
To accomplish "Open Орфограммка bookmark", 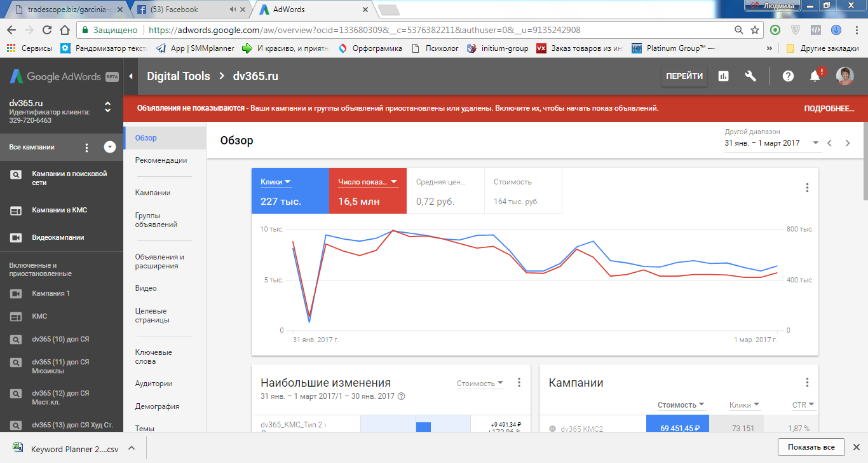I will [x=370, y=48].
